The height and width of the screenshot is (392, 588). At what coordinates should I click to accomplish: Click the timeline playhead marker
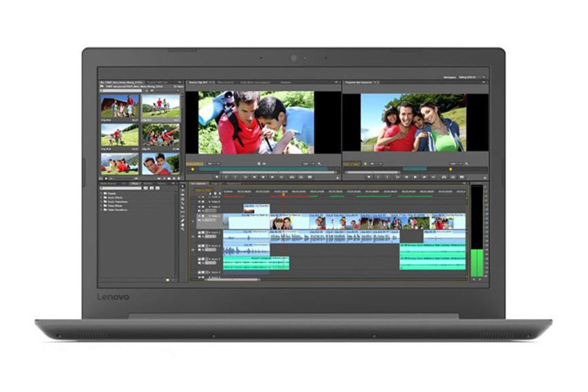tap(284, 194)
